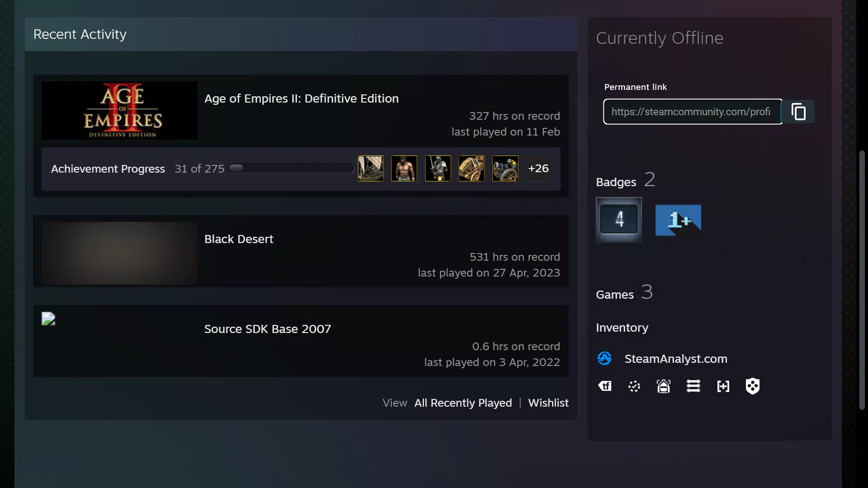Click the Currently Offline status text
This screenshot has height=488, width=868.
[x=660, y=38]
